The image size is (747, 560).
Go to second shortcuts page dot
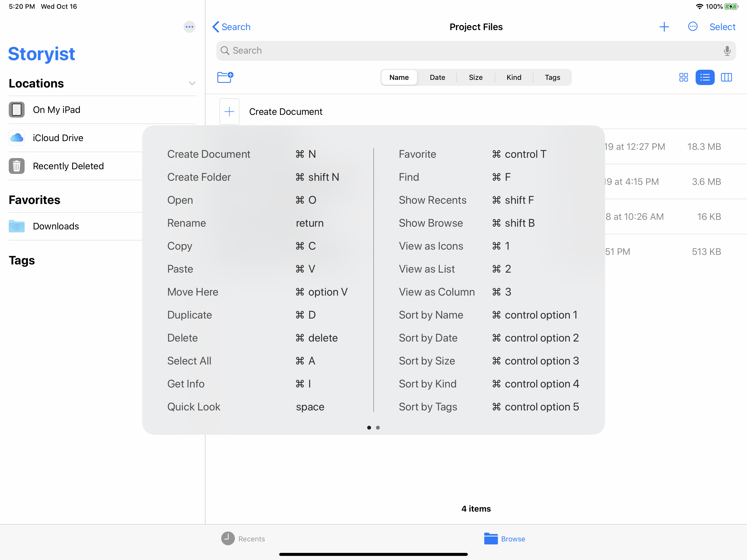(378, 428)
